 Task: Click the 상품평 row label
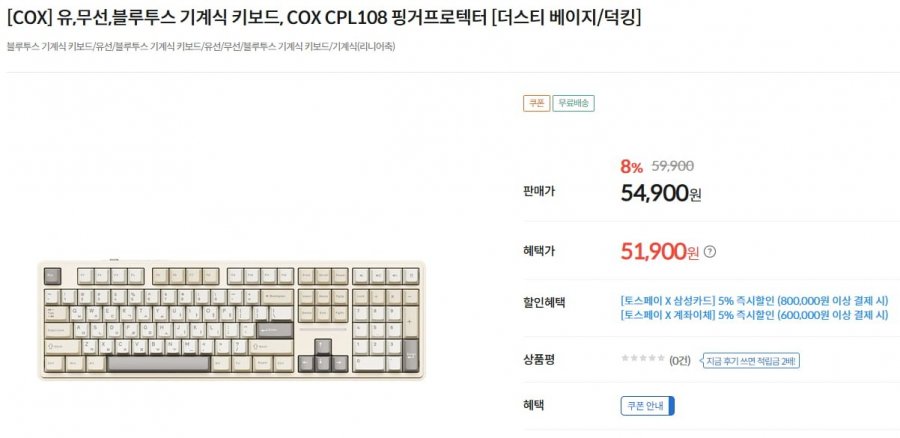tap(538, 358)
